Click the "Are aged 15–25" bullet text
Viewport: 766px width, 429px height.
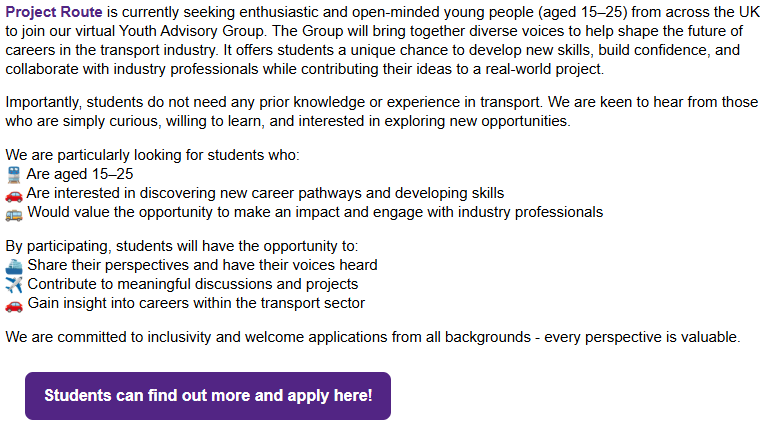click(80, 174)
